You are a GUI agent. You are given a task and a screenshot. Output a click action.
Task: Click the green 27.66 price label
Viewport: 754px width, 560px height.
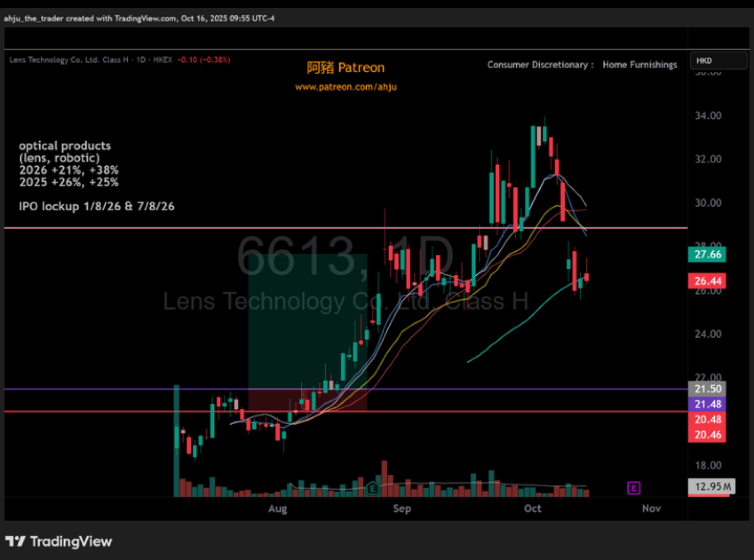707,254
